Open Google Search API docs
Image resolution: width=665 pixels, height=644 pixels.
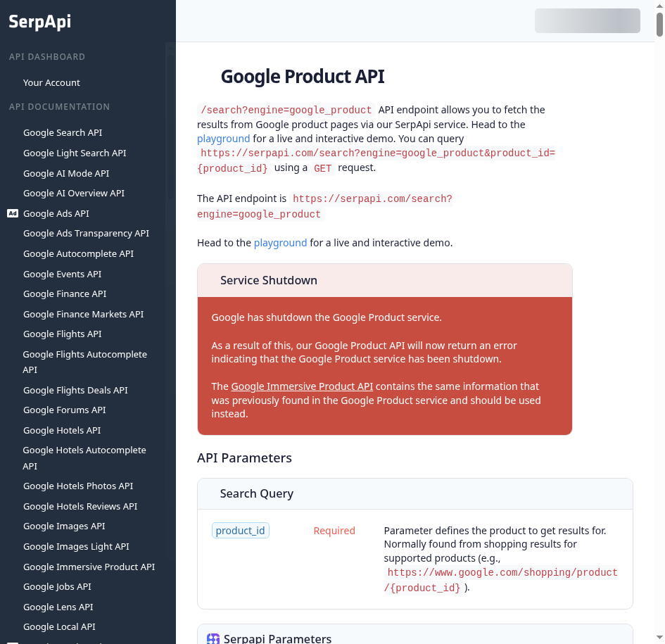click(x=63, y=133)
